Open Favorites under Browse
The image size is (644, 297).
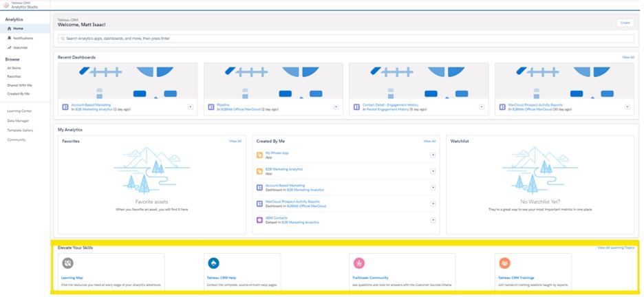14,77
